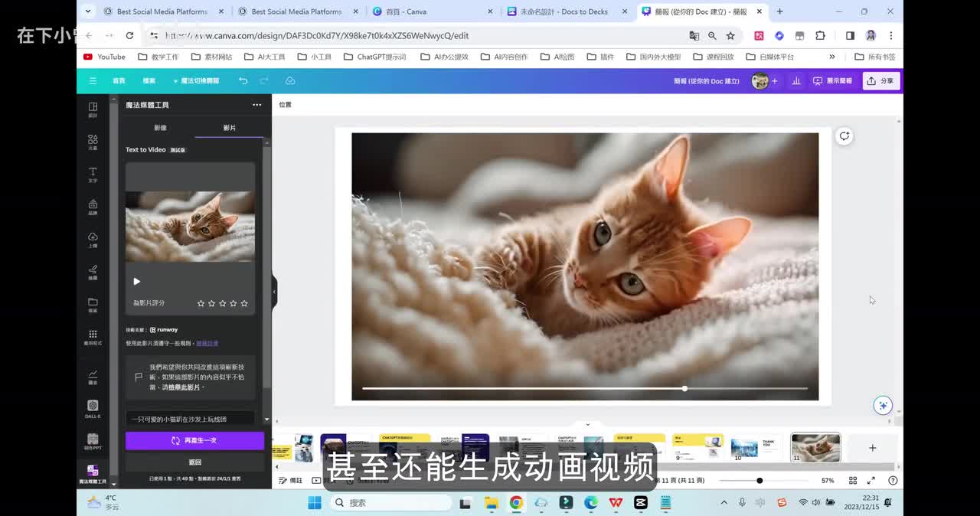Toggle grid view of pages
The image size is (980, 516).
click(x=853, y=481)
